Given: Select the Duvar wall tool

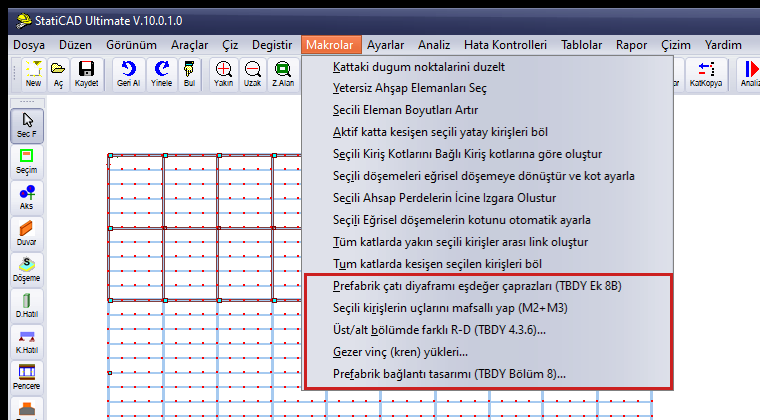Looking at the screenshot, I should 27,233.
